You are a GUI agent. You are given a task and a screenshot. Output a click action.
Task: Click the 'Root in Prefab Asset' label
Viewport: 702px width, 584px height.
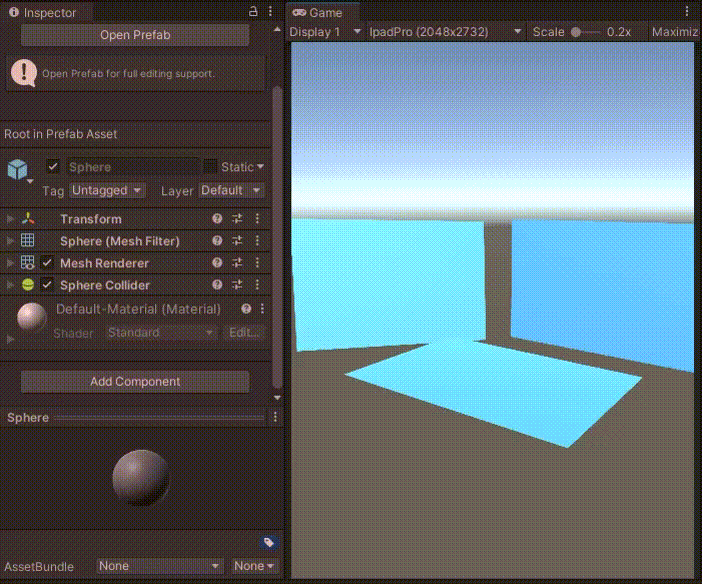click(60, 134)
